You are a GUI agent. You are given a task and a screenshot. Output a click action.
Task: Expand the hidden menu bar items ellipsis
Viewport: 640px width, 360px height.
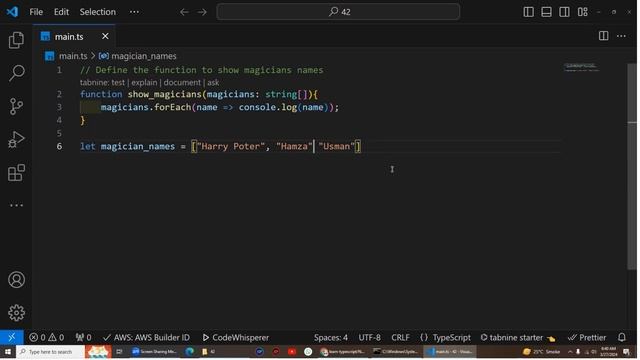134,12
